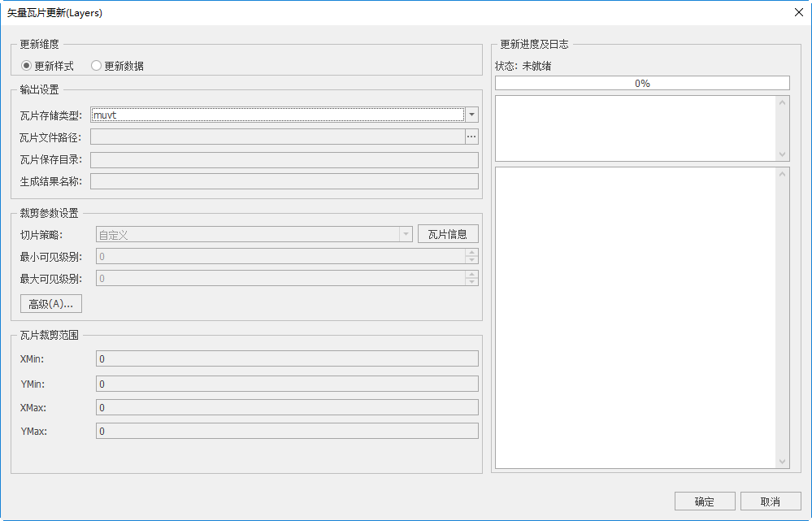This screenshot has height=521, width=812.
Task: Click the YMin value field
Action: tap(287, 384)
